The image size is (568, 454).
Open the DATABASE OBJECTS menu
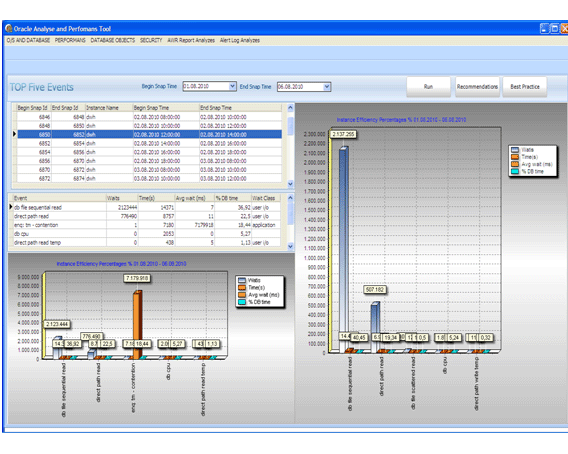pyautogui.click(x=113, y=40)
